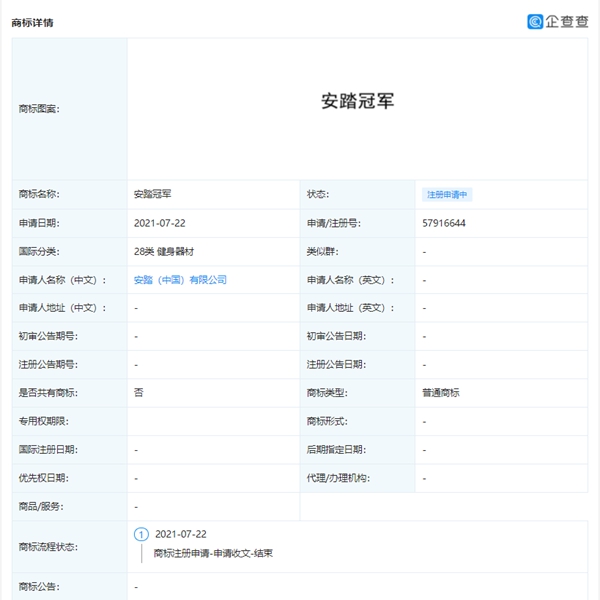Click step 1 circle in trademark process
The image size is (600, 600).
pos(141,534)
